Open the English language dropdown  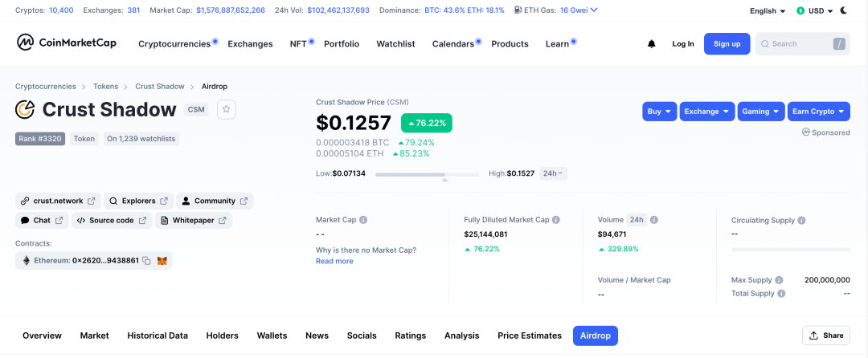coord(768,11)
